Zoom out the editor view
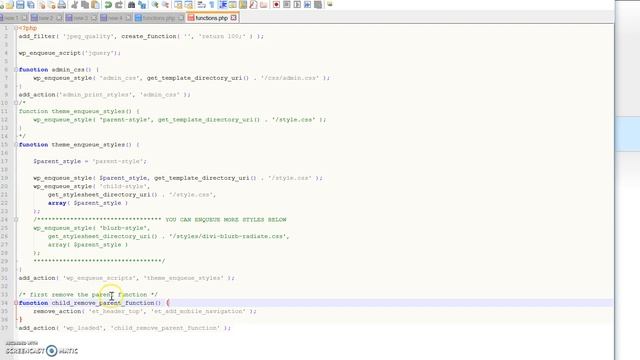This screenshot has height=360, width=640. [x=166, y=5]
